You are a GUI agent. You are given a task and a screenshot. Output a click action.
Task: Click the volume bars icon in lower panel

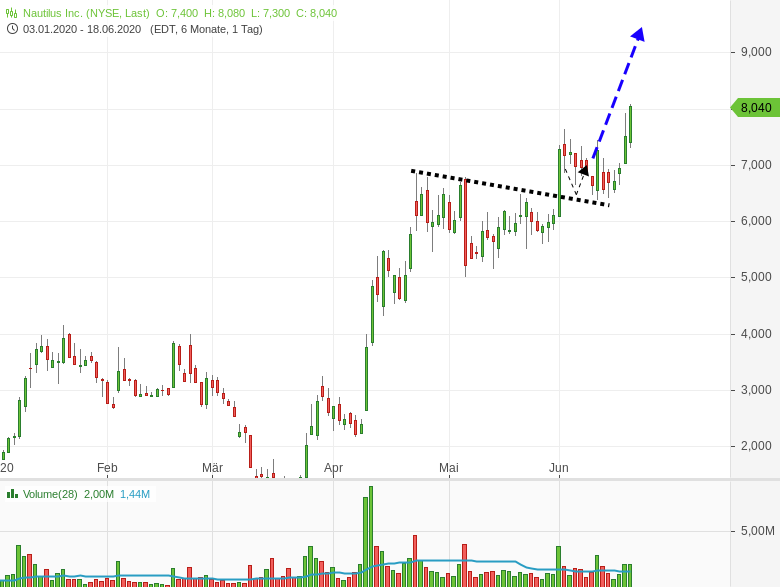coord(12,494)
